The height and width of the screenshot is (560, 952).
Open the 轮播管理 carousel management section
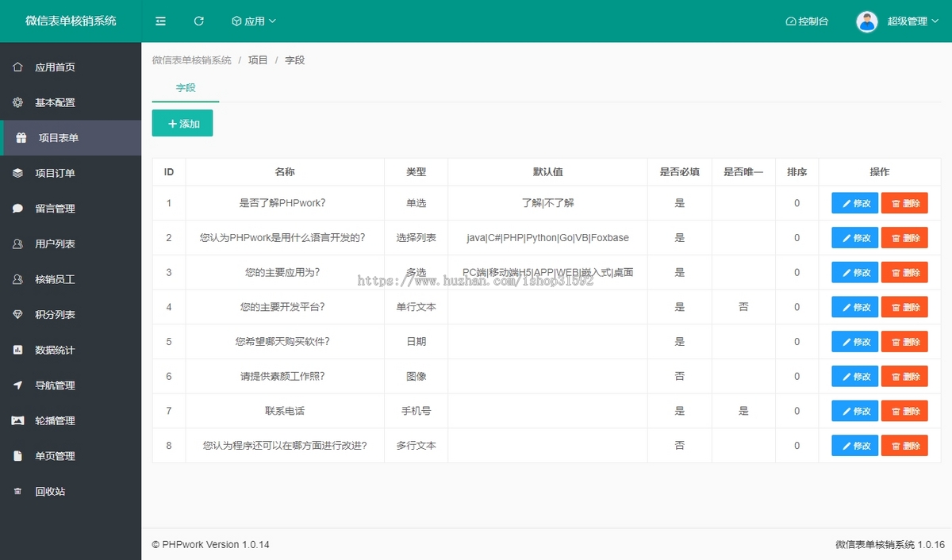49,420
